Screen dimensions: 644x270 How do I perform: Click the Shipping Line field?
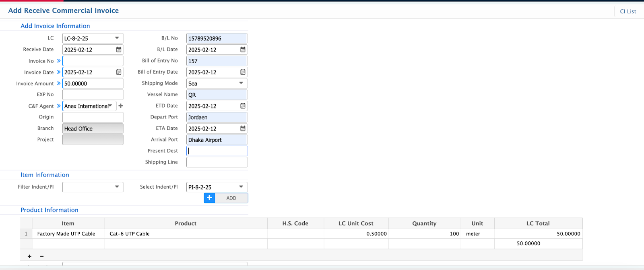pyautogui.click(x=217, y=162)
